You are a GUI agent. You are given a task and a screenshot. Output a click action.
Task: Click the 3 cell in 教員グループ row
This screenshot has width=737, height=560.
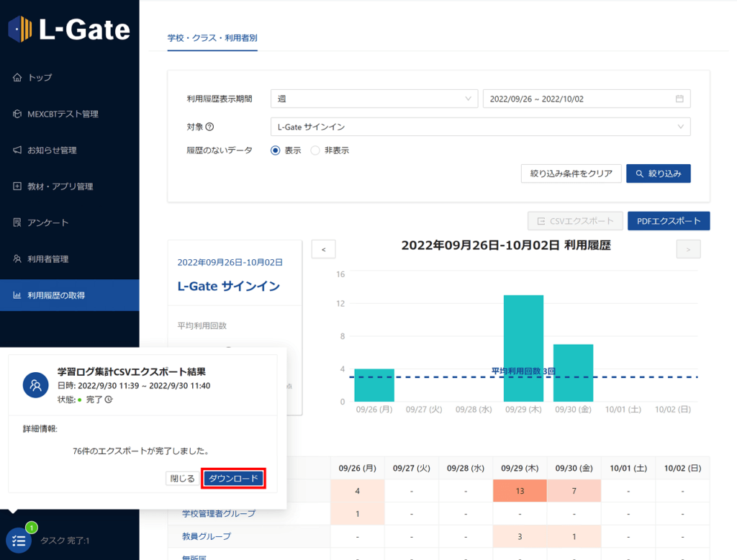click(520, 536)
